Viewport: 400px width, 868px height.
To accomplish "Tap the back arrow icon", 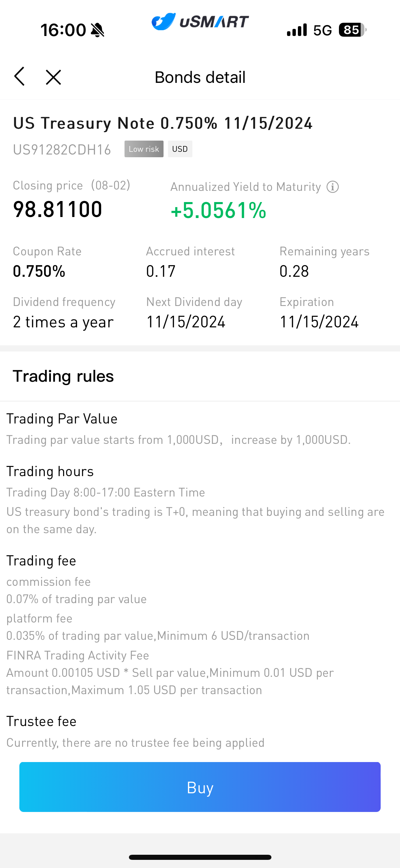I will pyautogui.click(x=19, y=77).
